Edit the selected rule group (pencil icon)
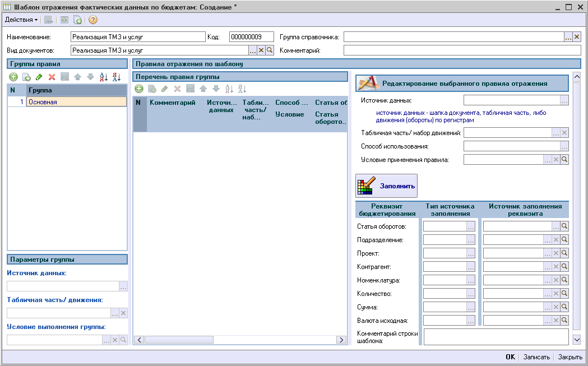Viewport: 588px width, 366px height. (x=39, y=77)
